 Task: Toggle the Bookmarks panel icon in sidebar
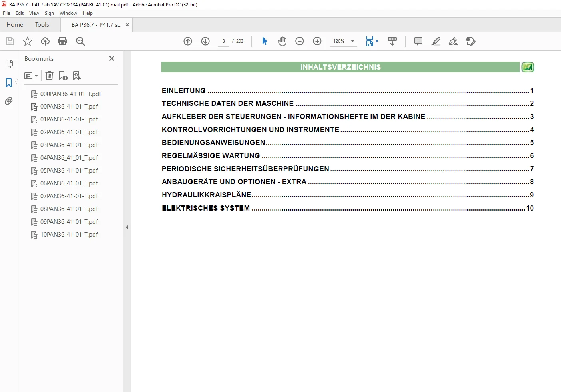click(x=9, y=83)
